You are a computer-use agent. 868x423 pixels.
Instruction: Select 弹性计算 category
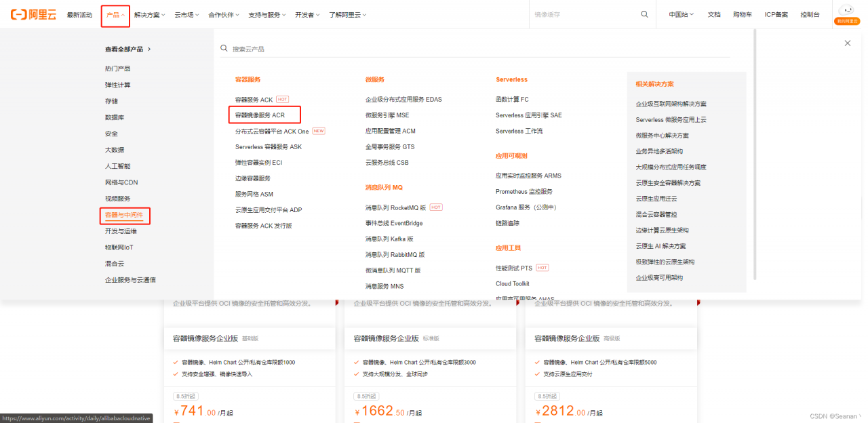117,85
